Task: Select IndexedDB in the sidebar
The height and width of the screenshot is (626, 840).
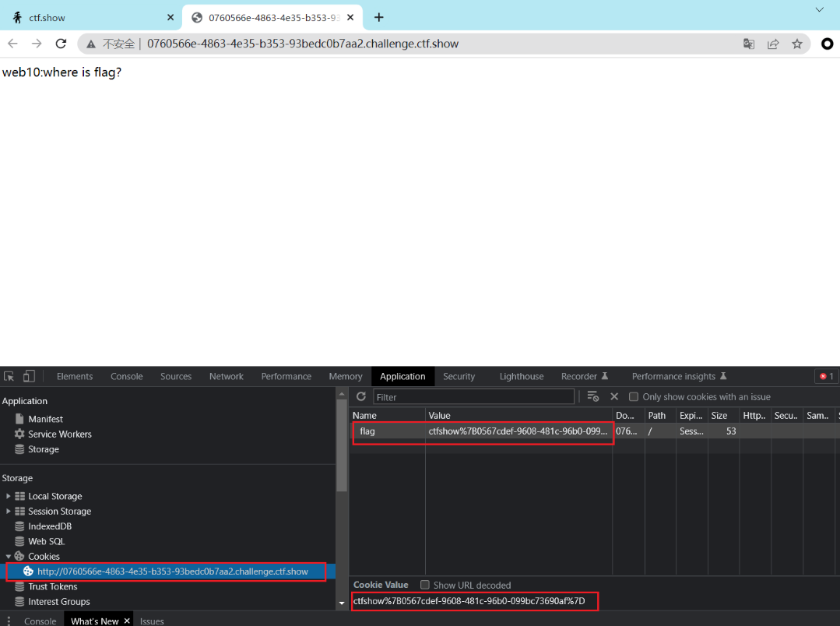Action: [x=50, y=526]
